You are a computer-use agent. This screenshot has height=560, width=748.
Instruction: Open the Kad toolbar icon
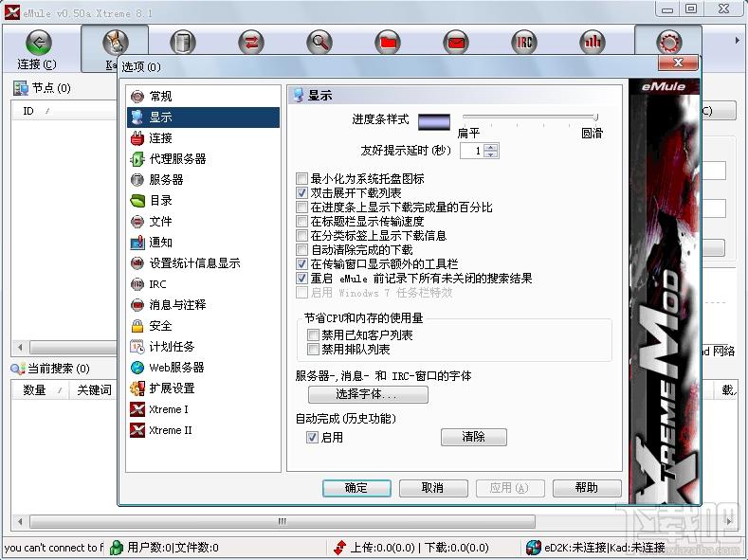click(x=116, y=43)
